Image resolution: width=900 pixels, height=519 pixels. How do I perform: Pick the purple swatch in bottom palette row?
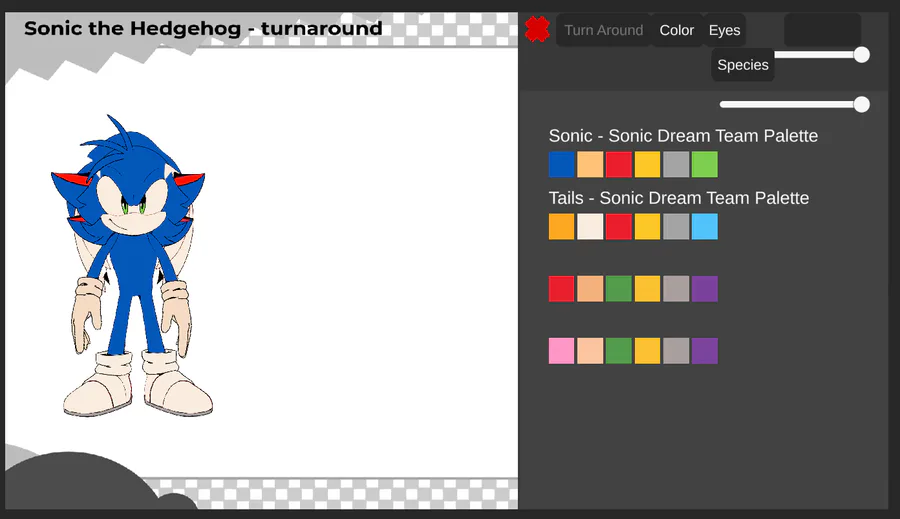705,351
